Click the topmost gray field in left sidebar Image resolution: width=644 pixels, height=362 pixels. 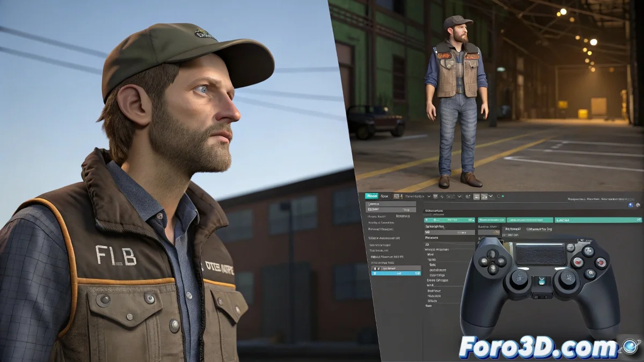(x=390, y=204)
